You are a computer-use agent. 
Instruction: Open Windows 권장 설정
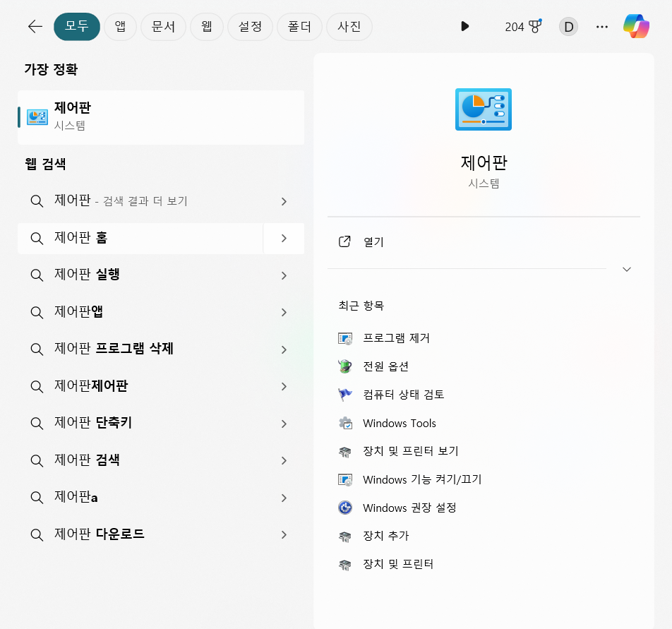pos(409,508)
